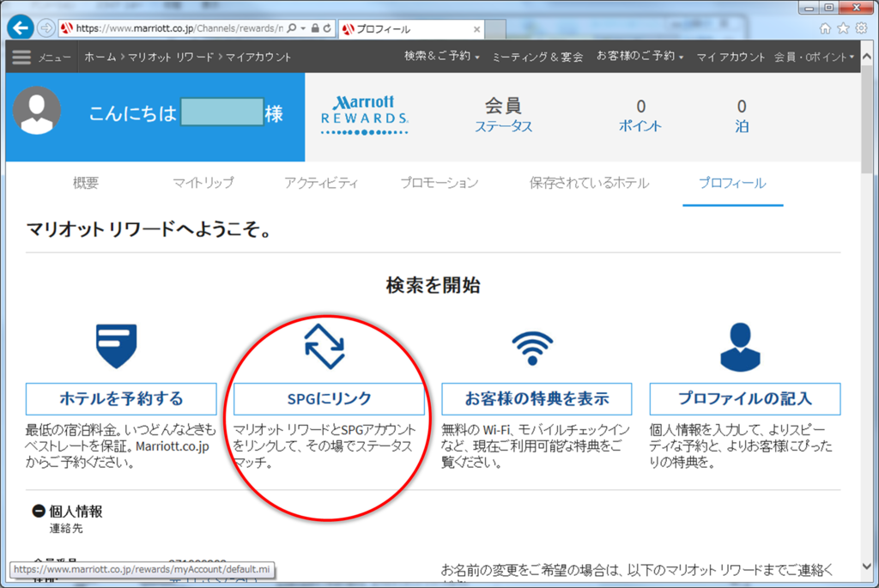The height and width of the screenshot is (588, 879).
Task: Open the マイ アカウント menu item
Action: tap(730, 57)
